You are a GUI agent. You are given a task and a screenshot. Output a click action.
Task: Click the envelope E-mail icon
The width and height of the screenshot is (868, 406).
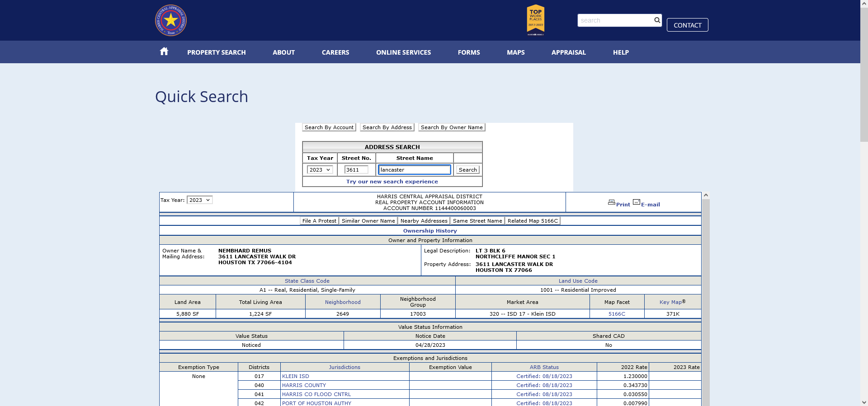point(637,202)
